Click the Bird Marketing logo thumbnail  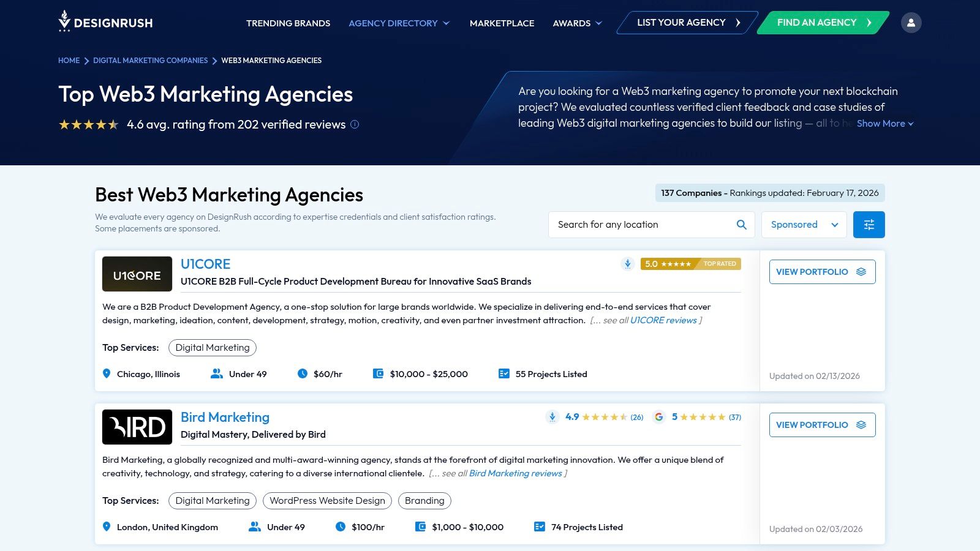[137, 427]
